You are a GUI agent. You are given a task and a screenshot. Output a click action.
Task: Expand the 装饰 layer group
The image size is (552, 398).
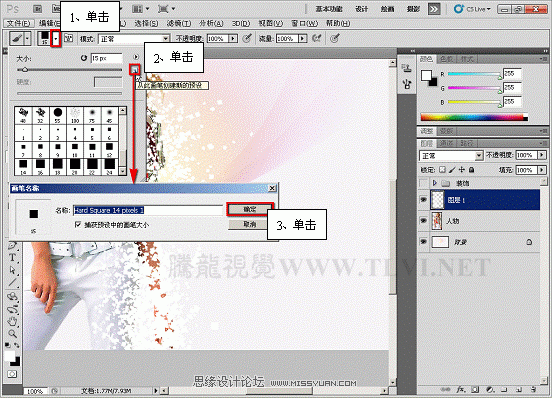click(435, 183)
